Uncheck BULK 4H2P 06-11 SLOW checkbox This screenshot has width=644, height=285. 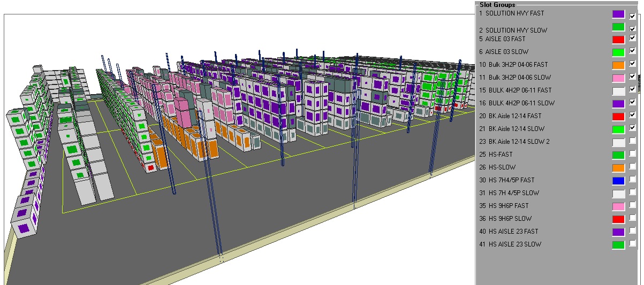pyautogui.click(x=633, y=102)
